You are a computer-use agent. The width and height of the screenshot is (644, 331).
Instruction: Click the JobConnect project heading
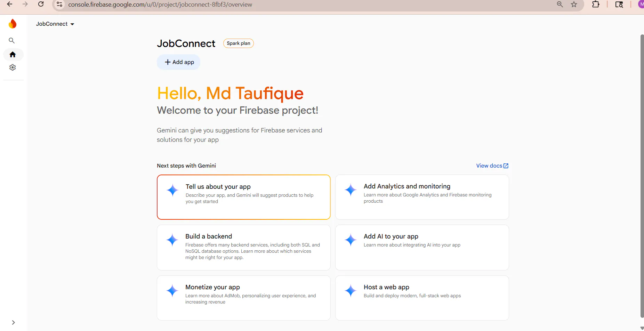(x=186, y=43)
